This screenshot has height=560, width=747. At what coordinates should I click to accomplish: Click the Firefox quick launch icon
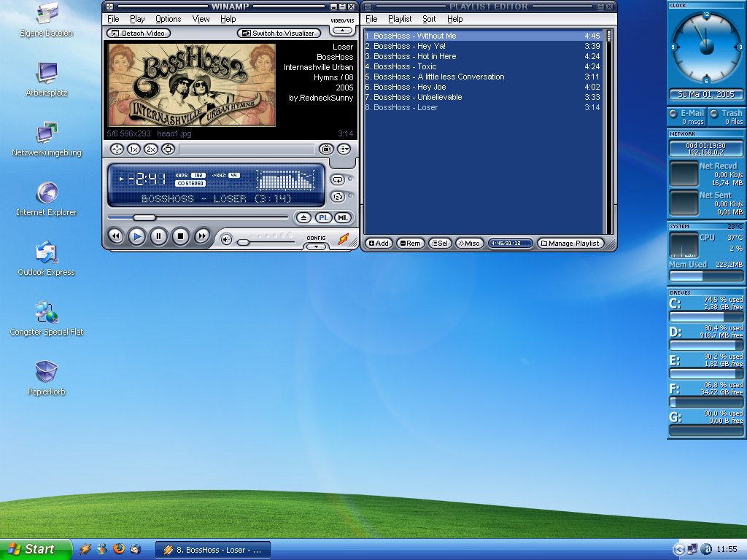pyautogui.click(x=119, y=549)
